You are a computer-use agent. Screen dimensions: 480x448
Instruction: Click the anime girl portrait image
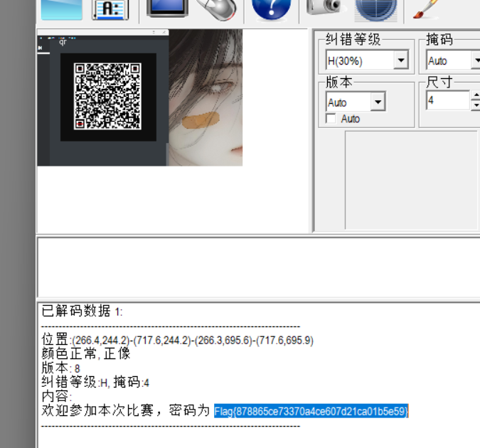(x=206, y=97)
